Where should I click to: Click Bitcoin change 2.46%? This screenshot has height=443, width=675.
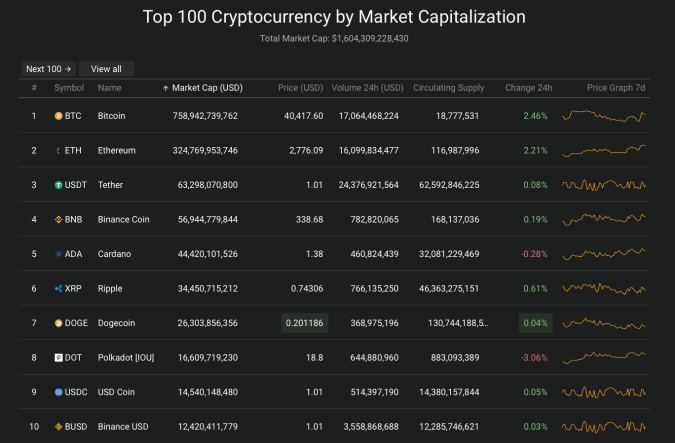(536, 116)
